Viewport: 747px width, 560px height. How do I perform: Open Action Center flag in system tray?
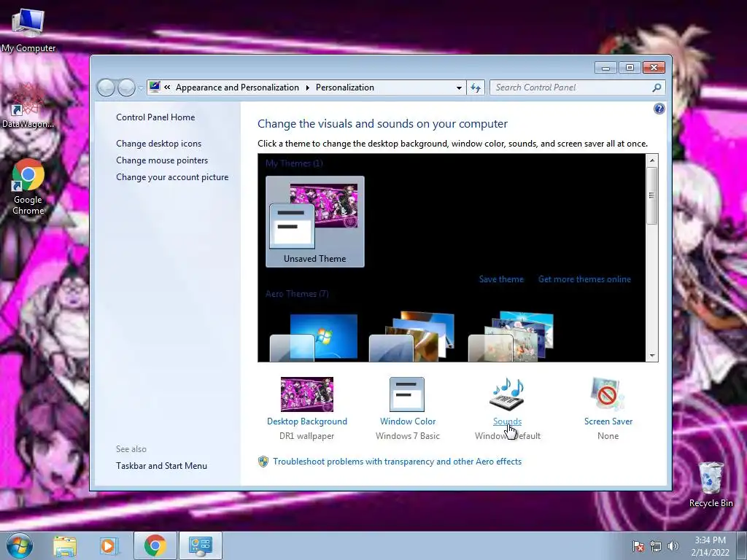coord(638,546)
